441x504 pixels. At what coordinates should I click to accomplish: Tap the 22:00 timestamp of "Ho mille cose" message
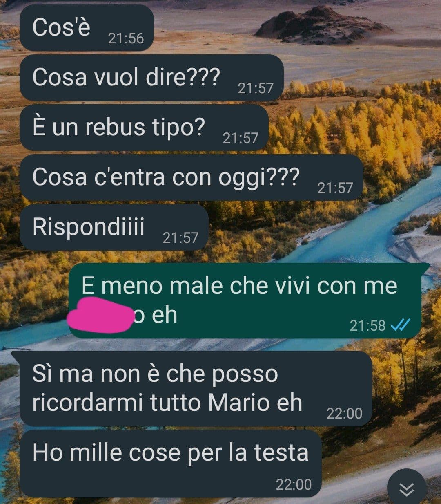pos(294,485)
